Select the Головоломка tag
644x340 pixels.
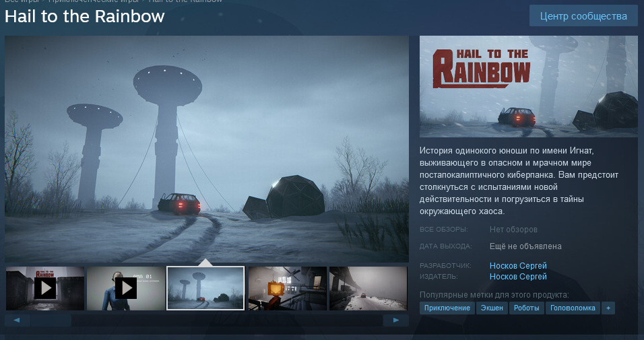click(573, 308)
